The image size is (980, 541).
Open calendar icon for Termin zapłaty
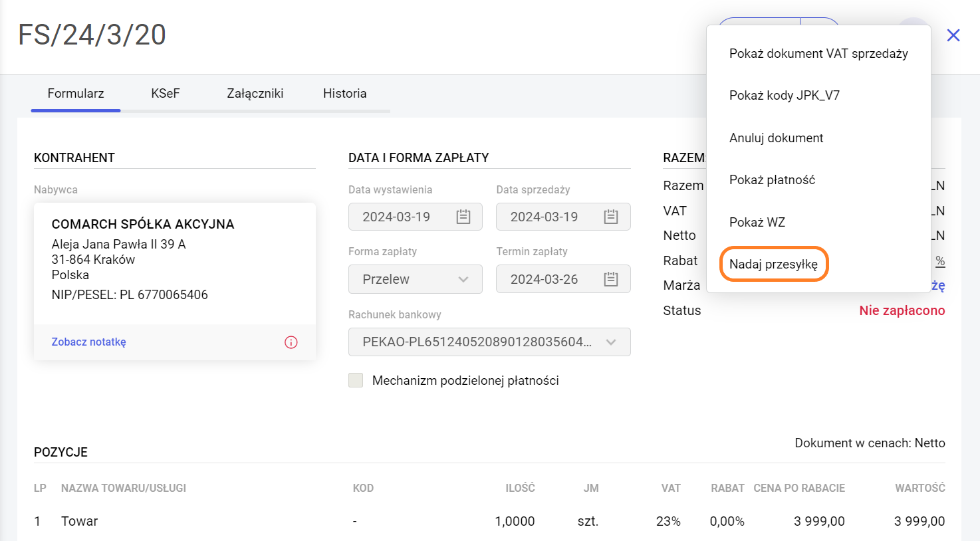coord(611,279)
